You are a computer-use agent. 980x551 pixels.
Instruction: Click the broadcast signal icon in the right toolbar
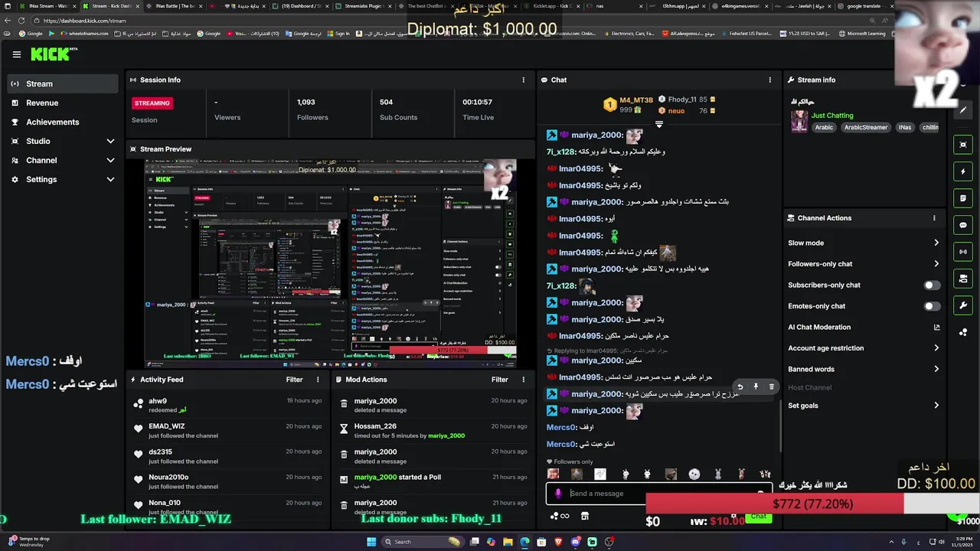point(963,252)
